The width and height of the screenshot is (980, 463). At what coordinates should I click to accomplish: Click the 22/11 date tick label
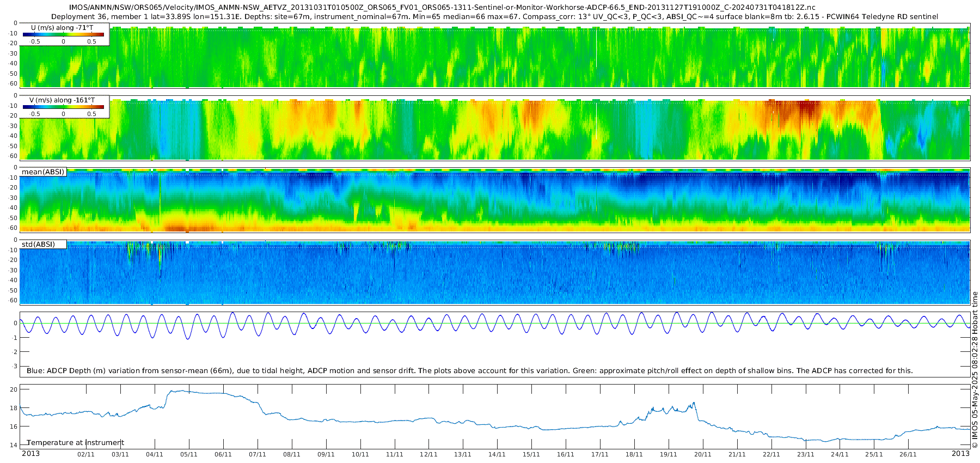click(x=771, y=454)
